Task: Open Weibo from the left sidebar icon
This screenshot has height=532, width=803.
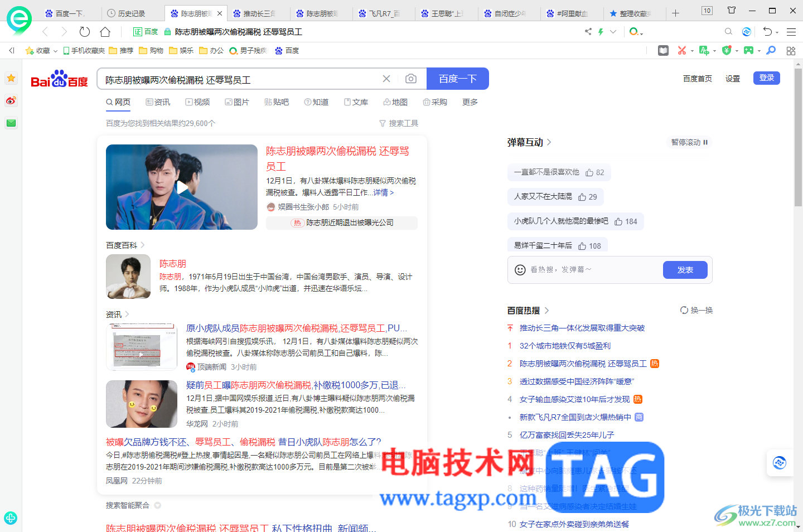Action: (11, 100)
